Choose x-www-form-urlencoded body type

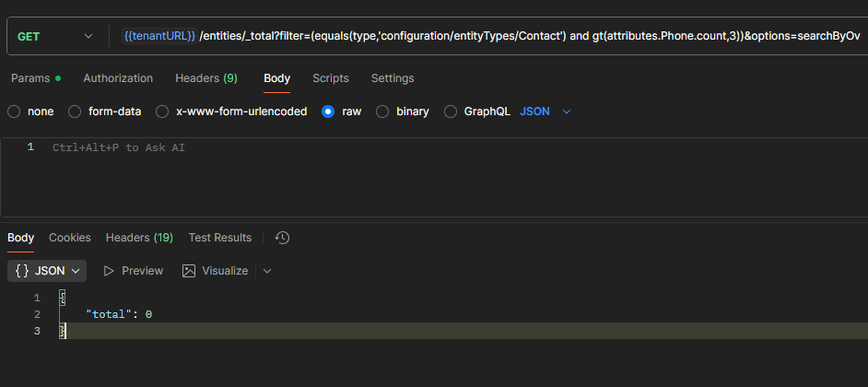coord(162,111)
